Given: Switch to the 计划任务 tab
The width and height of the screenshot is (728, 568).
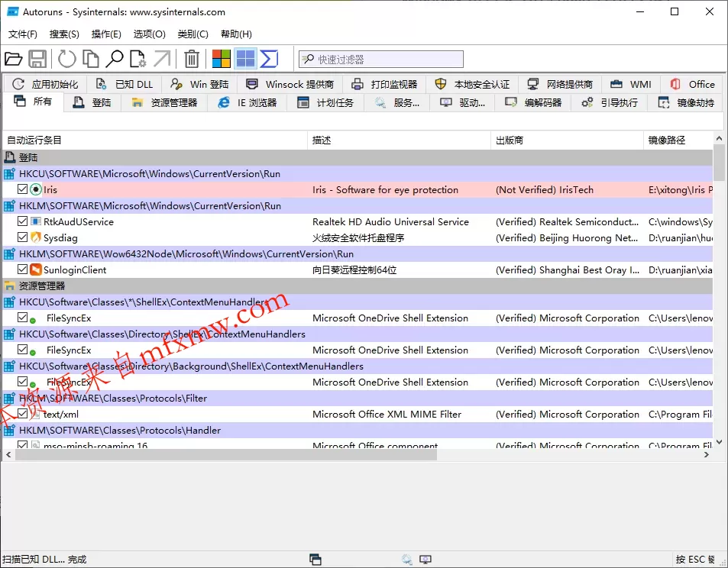Looking at the screenshot, I should (325, 102).
